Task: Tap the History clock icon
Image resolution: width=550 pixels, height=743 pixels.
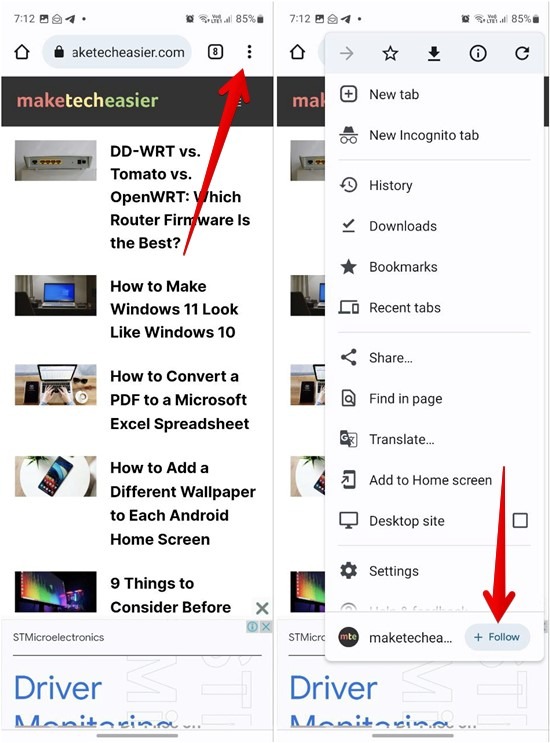Action: [x=349, y=185]
